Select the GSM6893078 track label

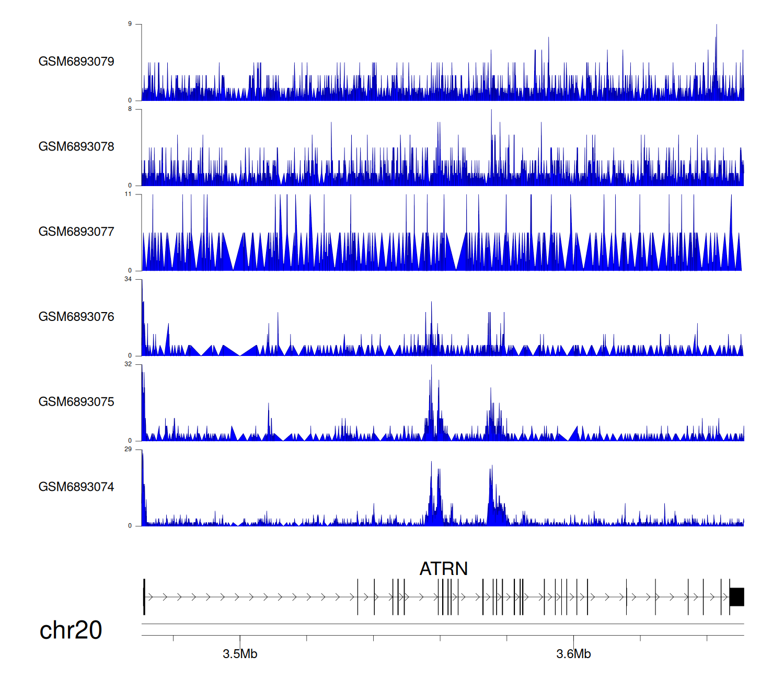point(76,147)
